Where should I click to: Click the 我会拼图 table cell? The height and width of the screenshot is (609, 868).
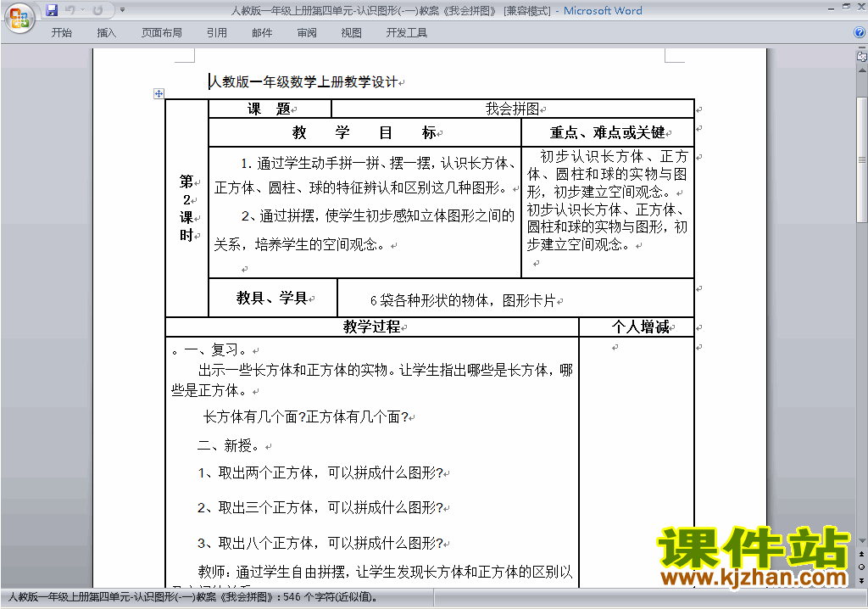click(x=513, y=109)
